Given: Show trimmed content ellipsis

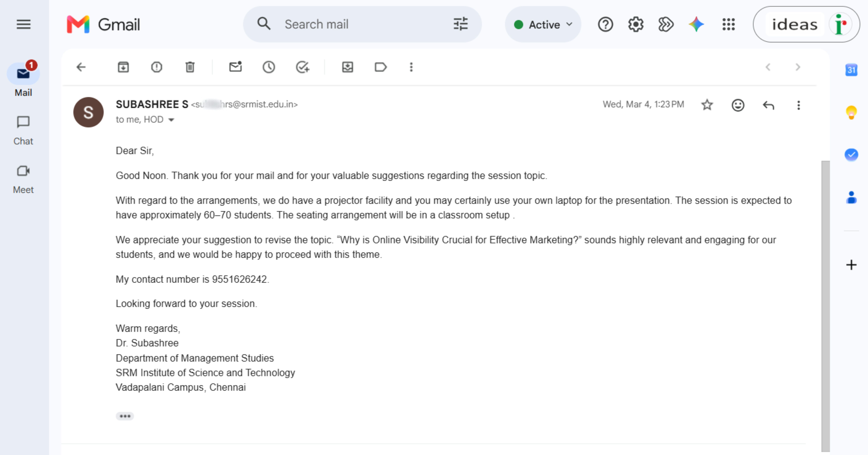Looking at the screenshot, I should click(125, 416).
